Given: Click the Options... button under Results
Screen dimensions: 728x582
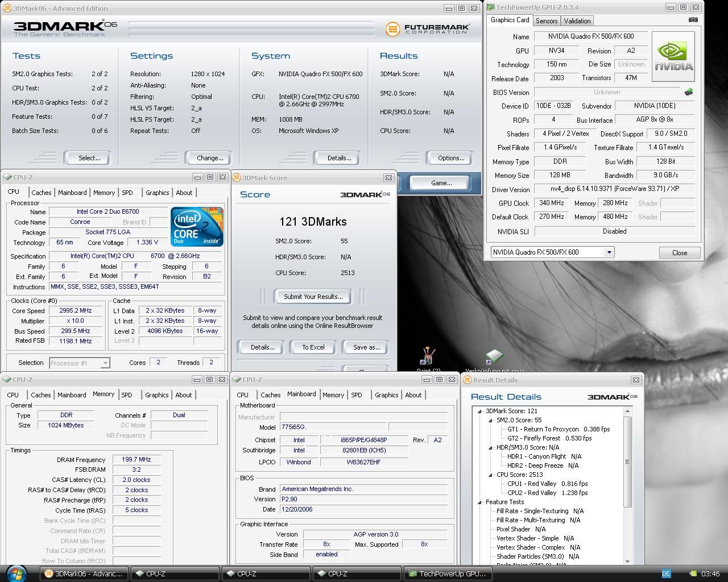Looking at the screenshot, I should tap(449, 158).
